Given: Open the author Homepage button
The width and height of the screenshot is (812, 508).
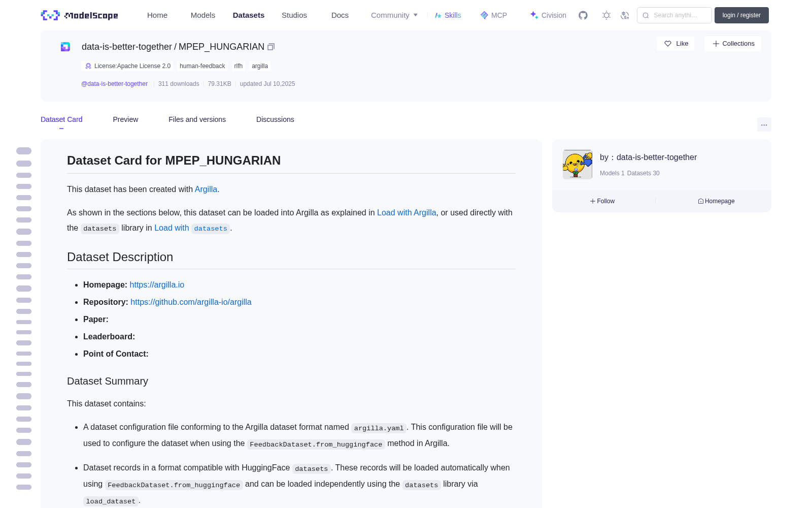Looking at the screenshot, I should [x=716, y=201].
